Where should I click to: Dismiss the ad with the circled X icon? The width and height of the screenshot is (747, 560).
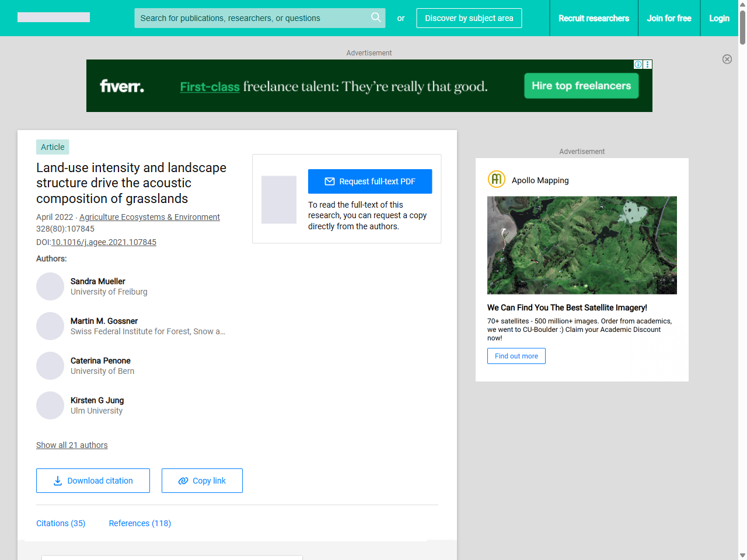(727, 59)
